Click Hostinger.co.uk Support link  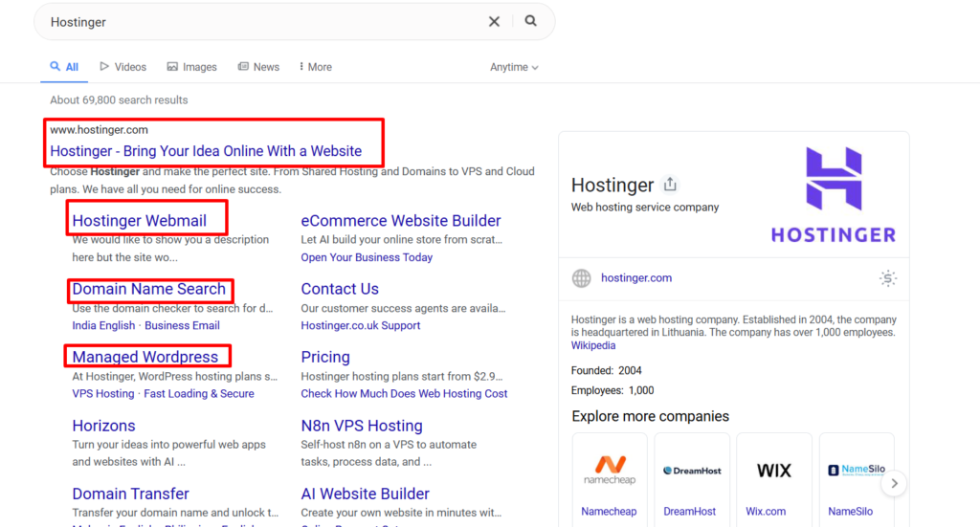click(361, 325)
